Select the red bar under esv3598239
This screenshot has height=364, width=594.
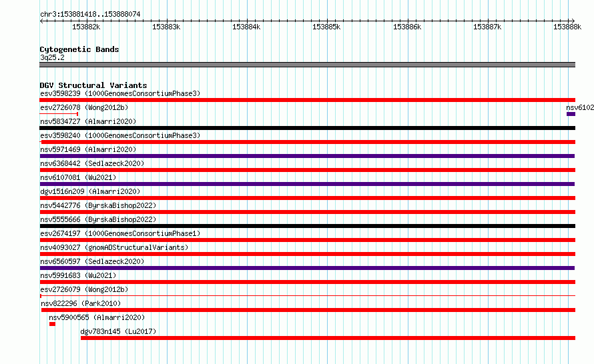(307, 100)
